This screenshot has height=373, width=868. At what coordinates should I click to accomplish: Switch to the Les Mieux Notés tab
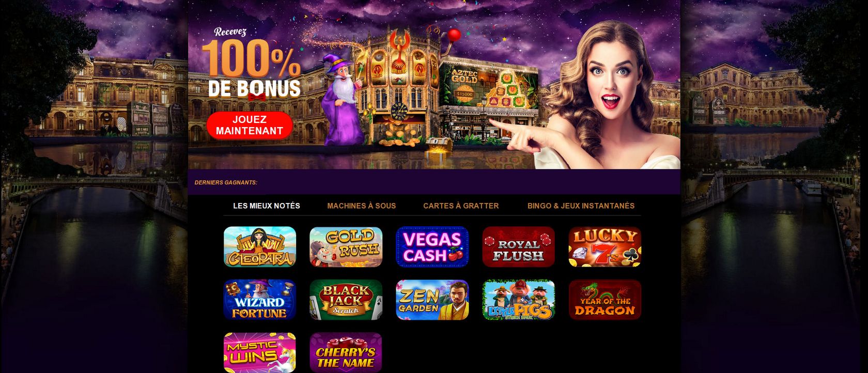click(267, 206)
